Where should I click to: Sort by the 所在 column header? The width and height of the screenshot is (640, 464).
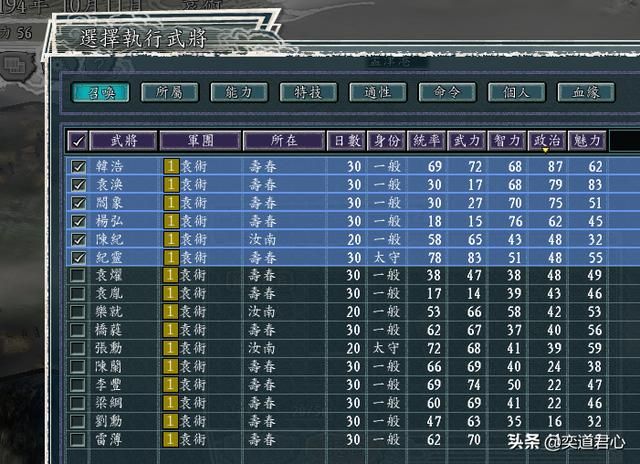coord(284,141)
